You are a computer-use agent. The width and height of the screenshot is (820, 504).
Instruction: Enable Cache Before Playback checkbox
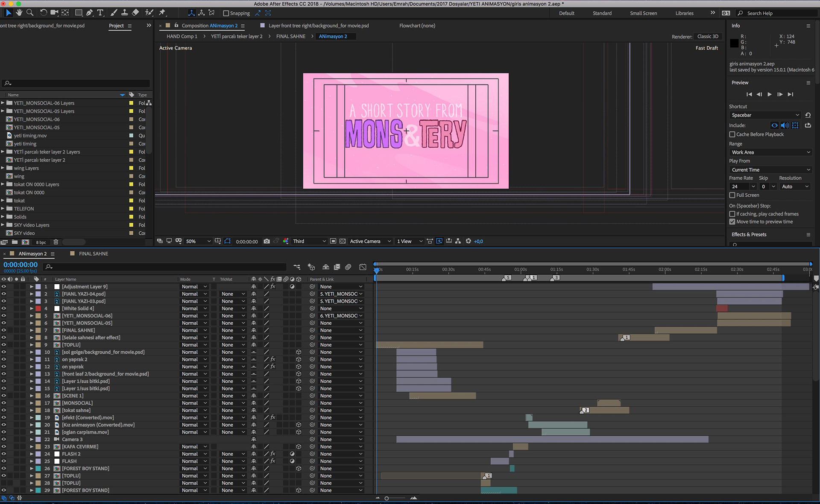(x=732, y=134)
